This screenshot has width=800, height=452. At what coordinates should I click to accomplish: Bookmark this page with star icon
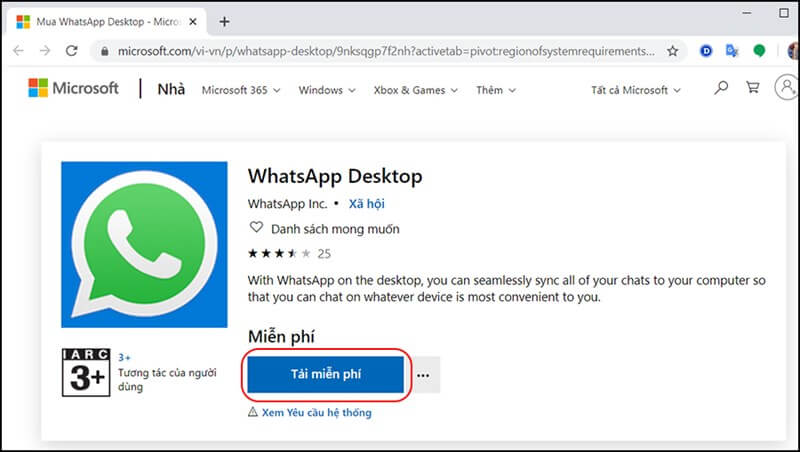tap(672, 51)
